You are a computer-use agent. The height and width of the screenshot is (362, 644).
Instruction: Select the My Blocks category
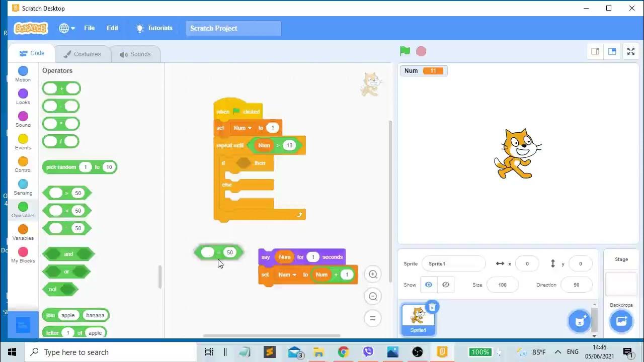[23, 255]
